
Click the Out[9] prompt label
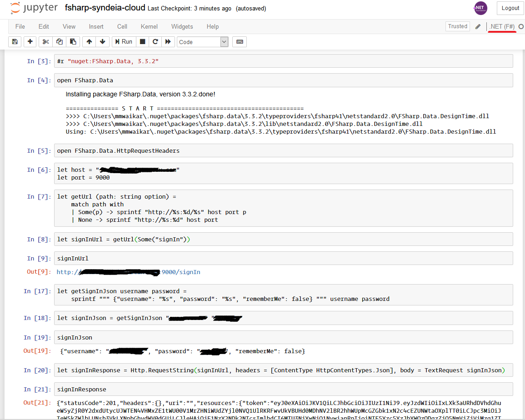(x=39, y=272)
